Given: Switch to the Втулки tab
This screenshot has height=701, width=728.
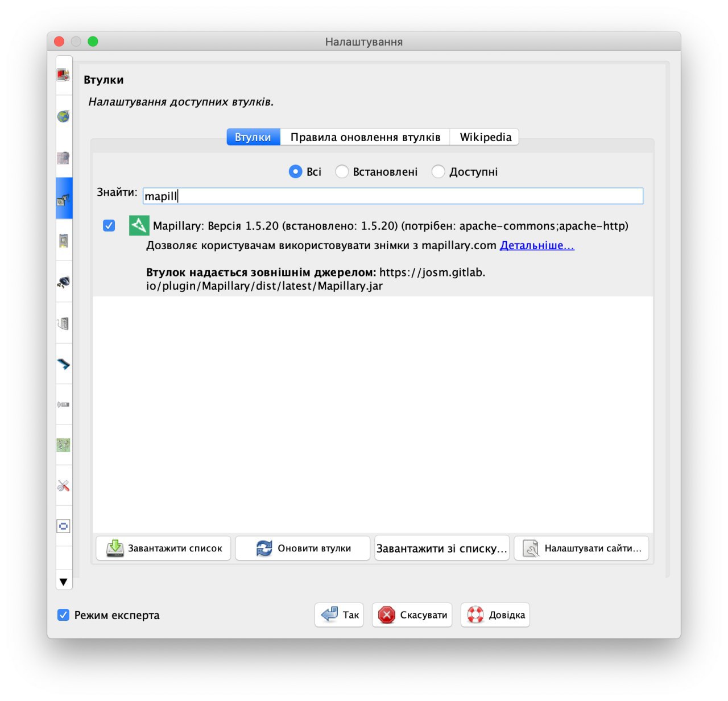Looking at the screenshot, I should [x=253, y=137].
